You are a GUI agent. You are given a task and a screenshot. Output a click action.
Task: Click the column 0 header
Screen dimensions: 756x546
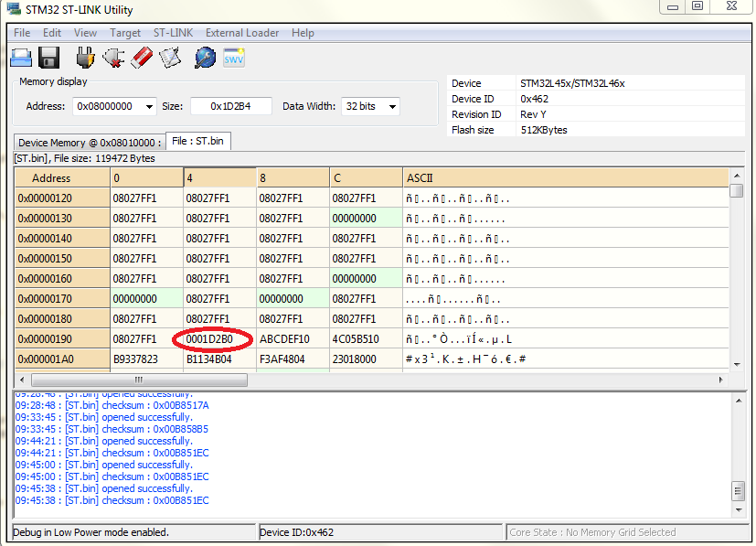(146, 178)
